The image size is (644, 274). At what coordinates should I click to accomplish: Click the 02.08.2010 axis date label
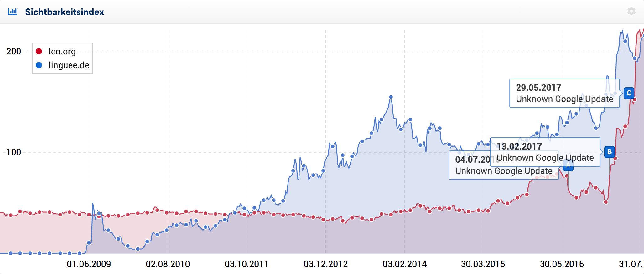tap(168, 264)
